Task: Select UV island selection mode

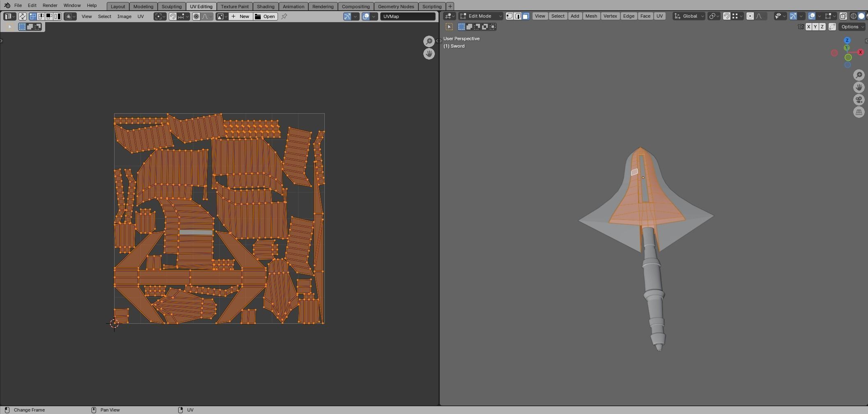Action: tap(57, 16)
